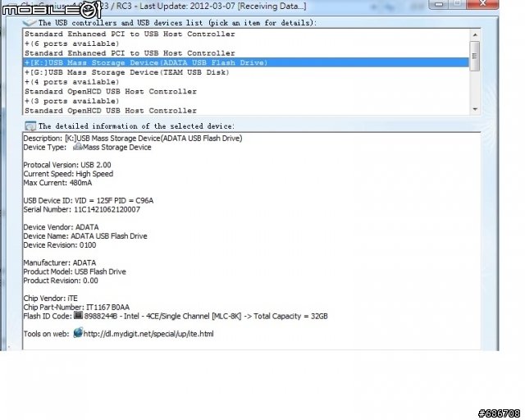
Task: Close the ChipGenius window
Action: [x=482, y=4]
